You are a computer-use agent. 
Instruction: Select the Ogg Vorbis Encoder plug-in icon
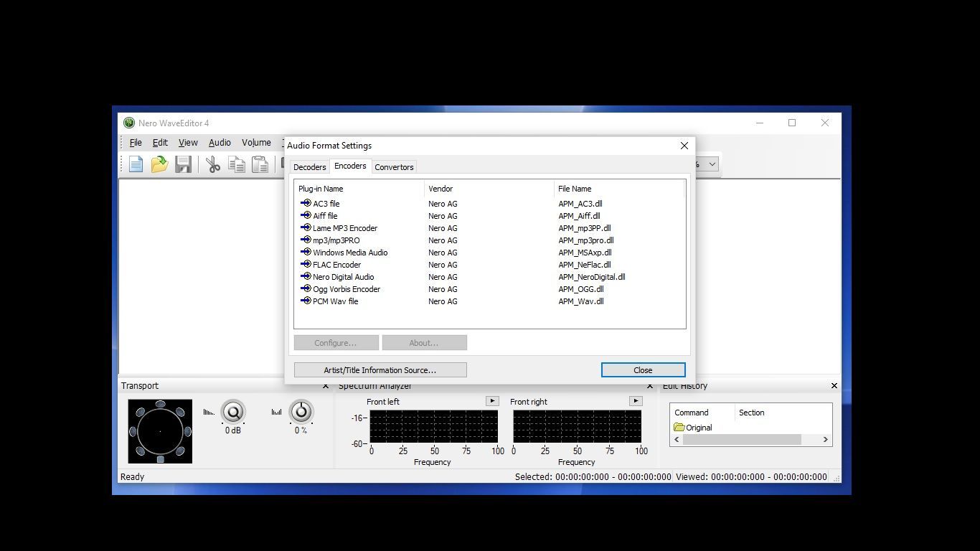click(305, 288)
